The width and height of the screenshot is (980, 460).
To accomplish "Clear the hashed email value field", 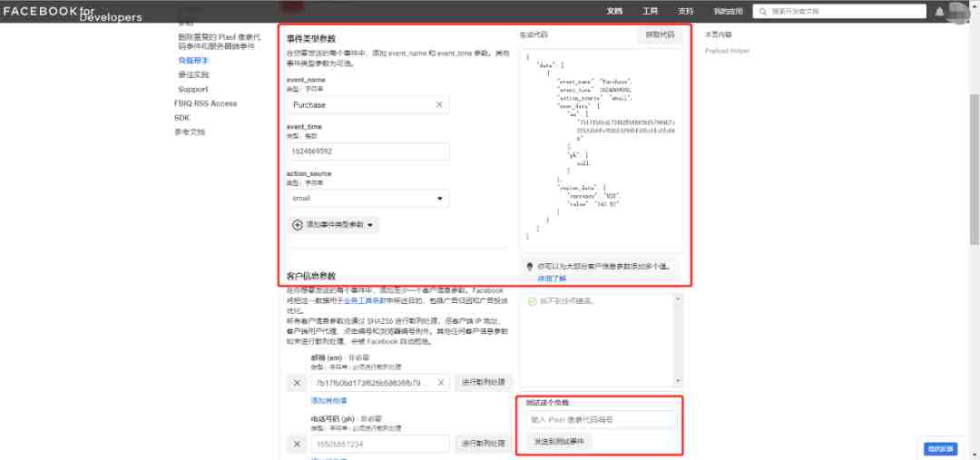I will point(440,383).
